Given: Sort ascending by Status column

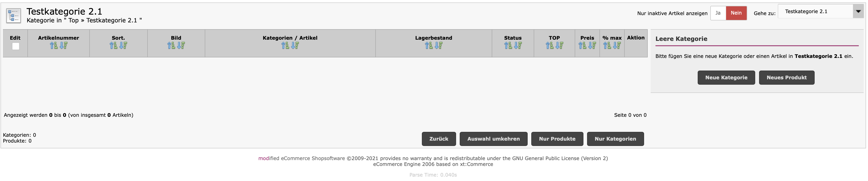Looking at the screenshot, I should pyautogui.click(x=508, y=45).
